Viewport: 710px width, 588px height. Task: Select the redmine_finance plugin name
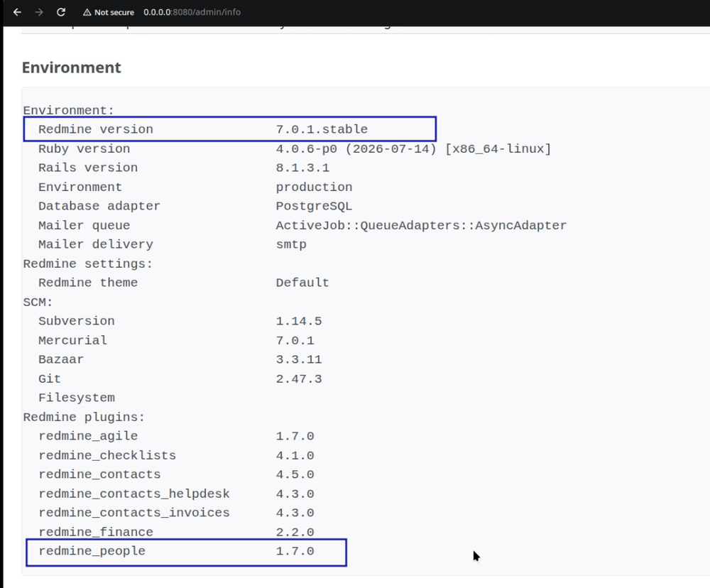click(x=96, y=533)
